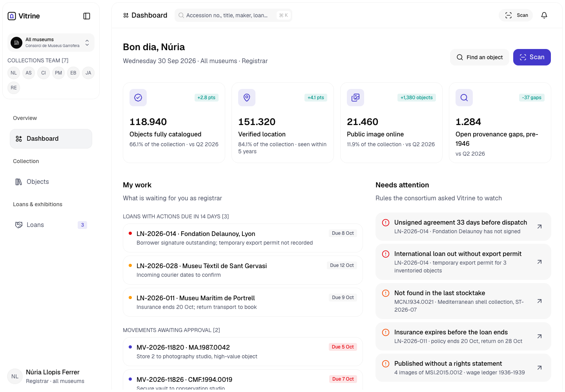The height and width of the screenshot is (392, 565).
Task: Open loan LN-2026-011 Museu Marítim
Action: (243, 302)
